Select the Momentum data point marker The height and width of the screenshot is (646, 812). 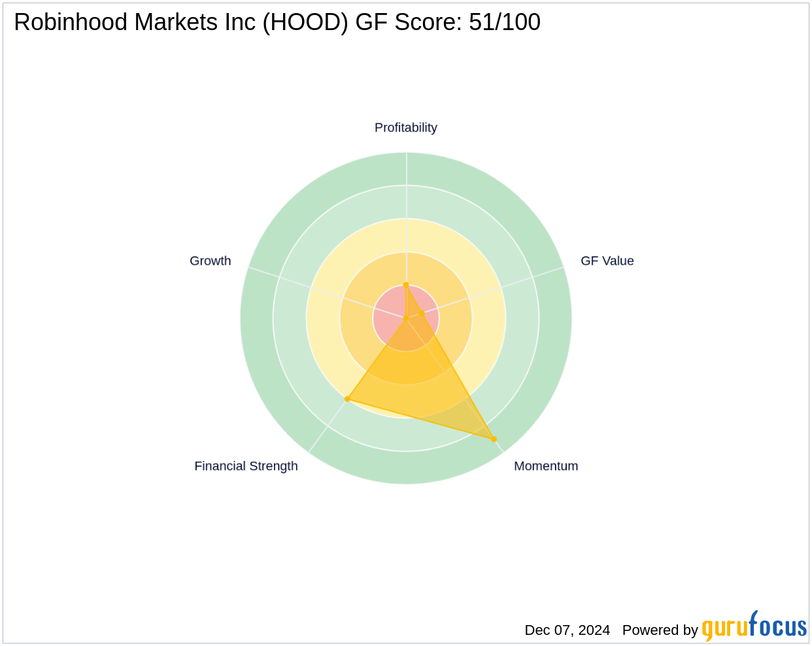(494, 439)
